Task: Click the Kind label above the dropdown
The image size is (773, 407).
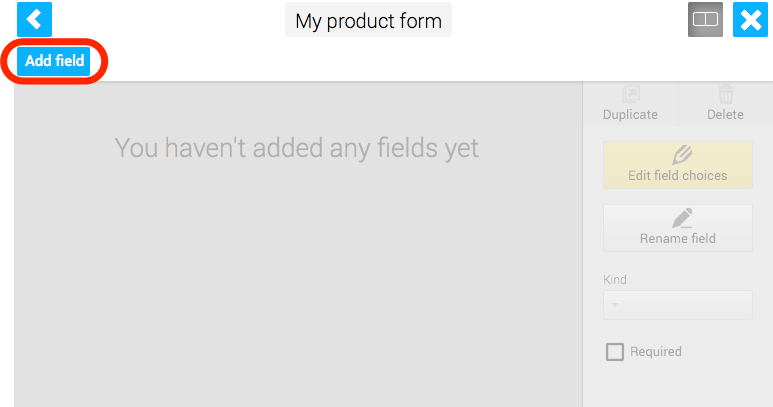Action: tap(615, 279)
